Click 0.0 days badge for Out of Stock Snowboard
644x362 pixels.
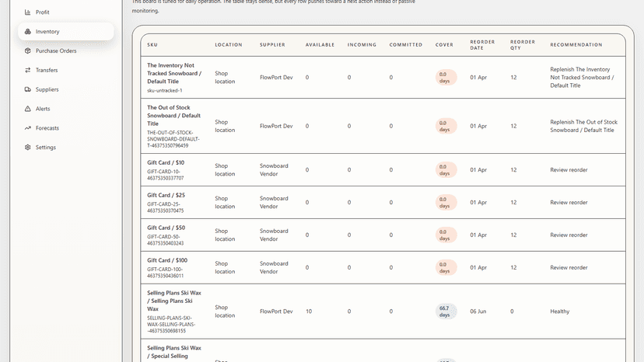[446, 126]
